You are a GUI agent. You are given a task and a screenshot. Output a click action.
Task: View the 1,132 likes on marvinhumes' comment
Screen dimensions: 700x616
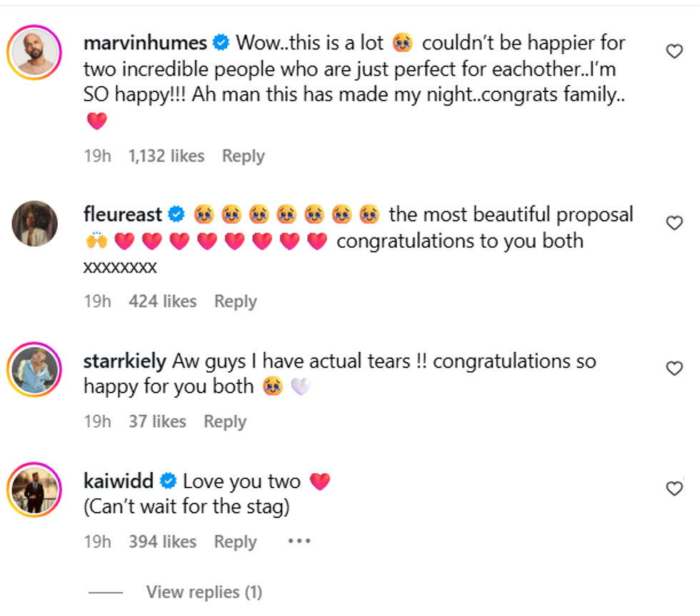[166, 156]
